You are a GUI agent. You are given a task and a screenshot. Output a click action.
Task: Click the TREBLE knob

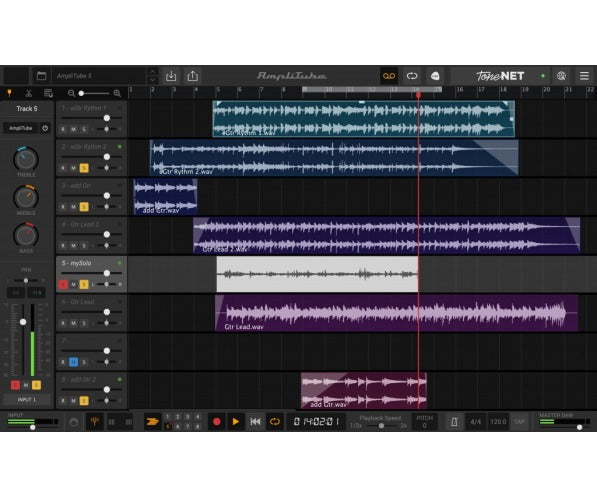26,159
